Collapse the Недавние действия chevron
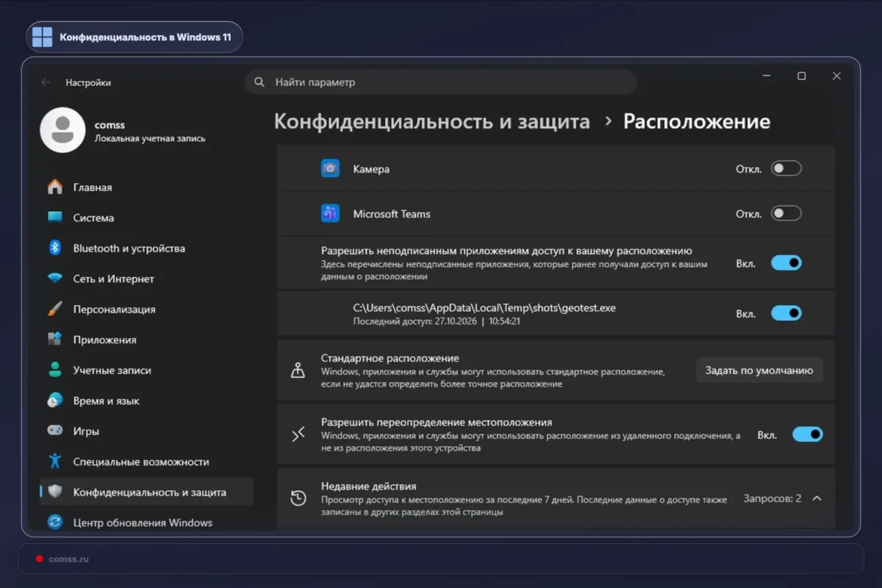The image size is (882, 588). pyautogui.click(x=817, y=498)
